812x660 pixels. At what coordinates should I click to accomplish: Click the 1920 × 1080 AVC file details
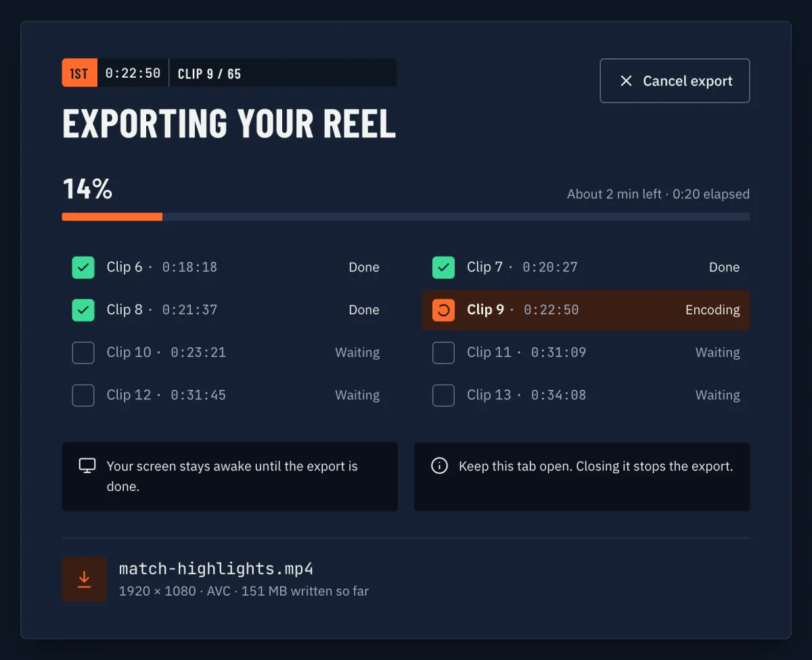coord(244,591)
